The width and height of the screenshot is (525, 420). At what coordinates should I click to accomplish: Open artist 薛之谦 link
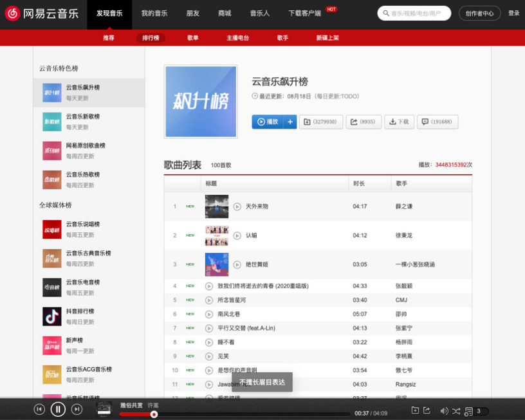[x=404, y=206]
